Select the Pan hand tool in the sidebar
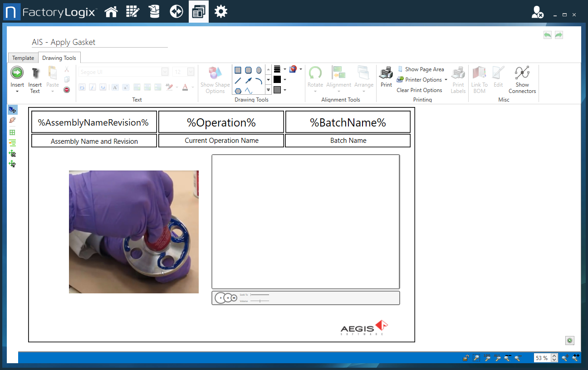Screen dimensions: 588x370 click(12, 121)
